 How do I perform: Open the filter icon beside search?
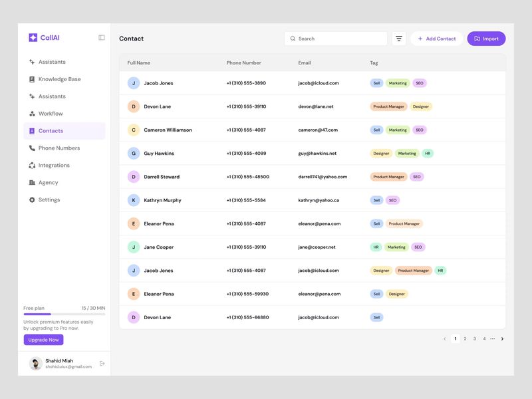click(399, 39)
